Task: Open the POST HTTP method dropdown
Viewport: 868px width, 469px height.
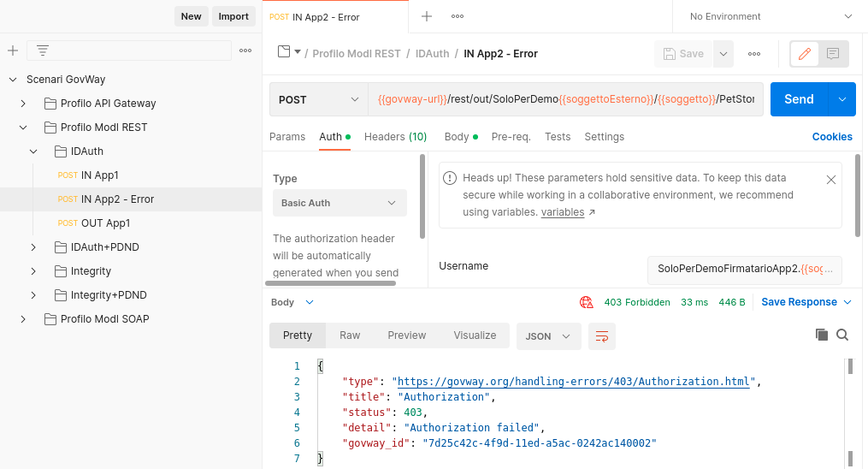Action: [x=319, y=99]
